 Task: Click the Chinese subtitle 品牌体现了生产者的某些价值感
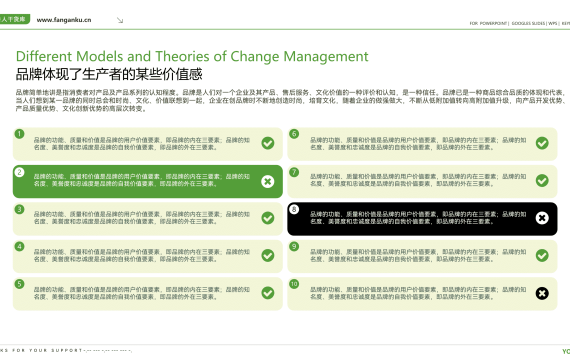[x=109, y=74]
